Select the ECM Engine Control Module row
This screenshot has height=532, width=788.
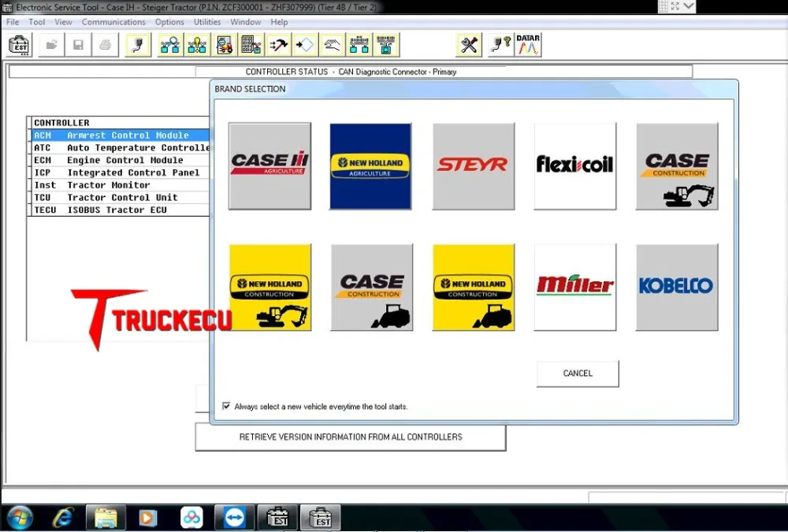point(120,160)
